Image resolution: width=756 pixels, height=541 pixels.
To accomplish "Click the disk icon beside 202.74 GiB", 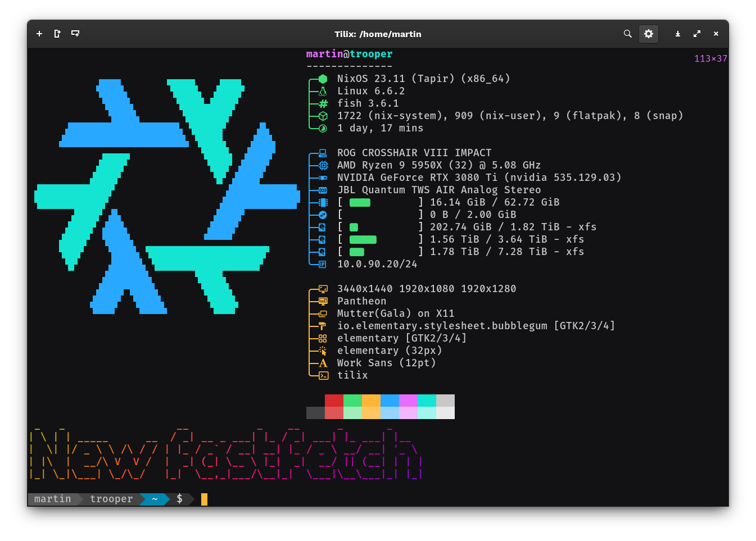I will [323, 227].
